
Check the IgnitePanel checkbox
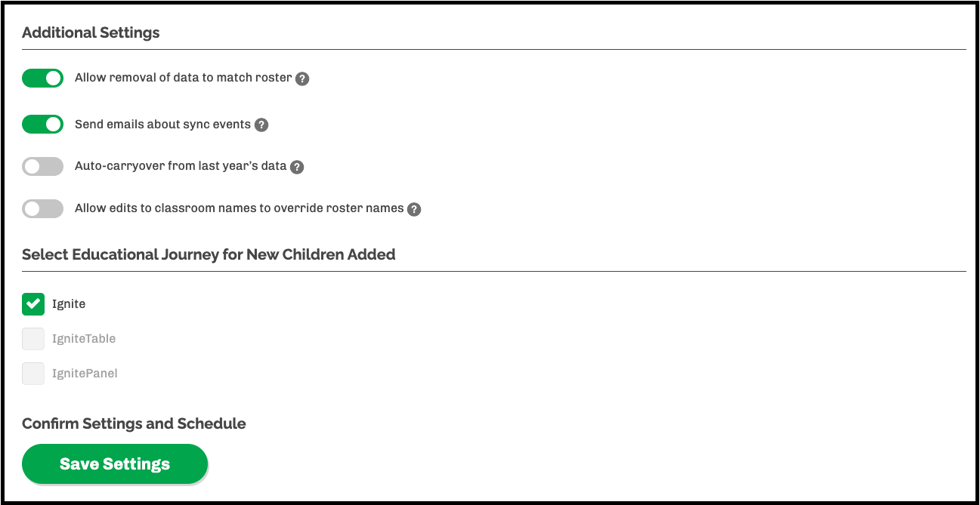click(x=33, y=374)
